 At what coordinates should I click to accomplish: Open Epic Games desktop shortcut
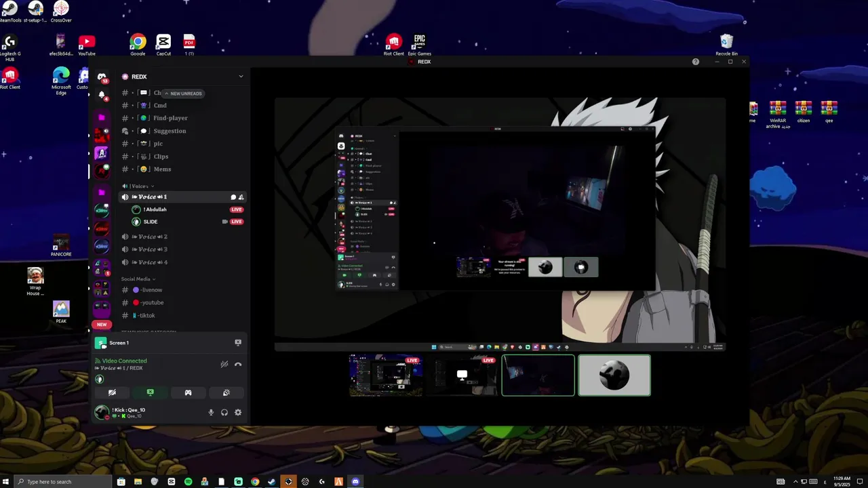(x=419, y=45)
